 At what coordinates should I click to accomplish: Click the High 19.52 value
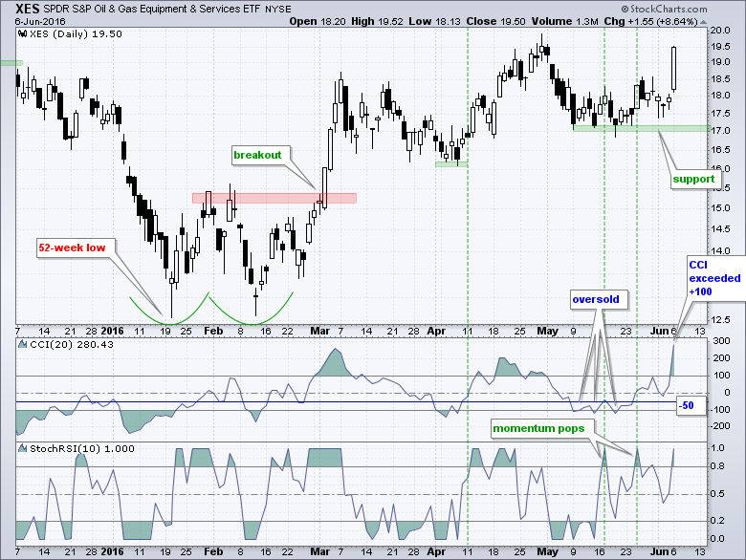pos(377,21)
